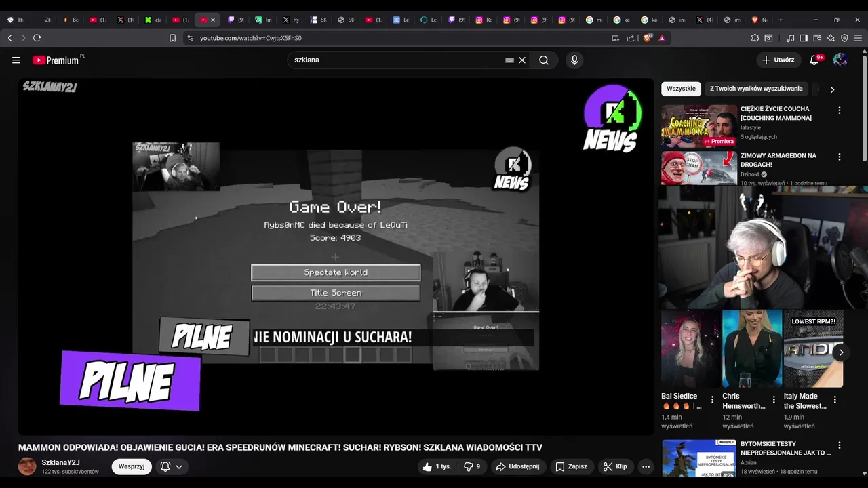The height and width of the screenshot is (488, 868).
Task: Open Brave Rewards triangle icon
Action: [662, 38]
